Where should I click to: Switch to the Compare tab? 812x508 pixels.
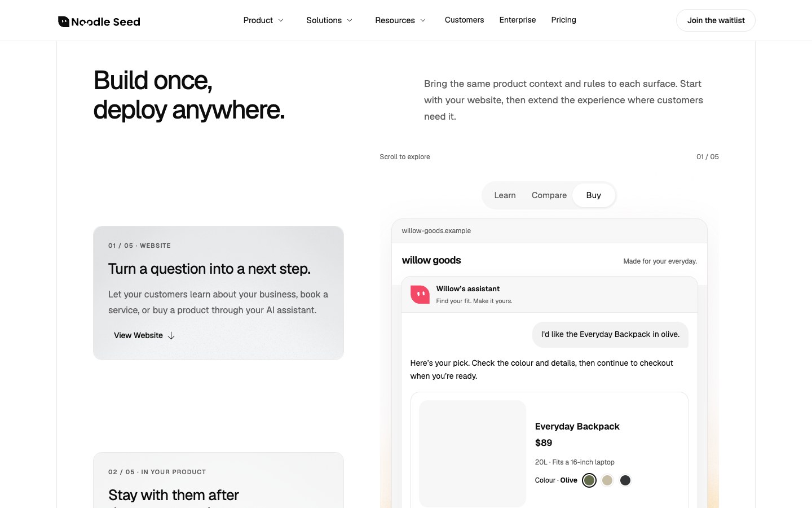click(549, 195)
